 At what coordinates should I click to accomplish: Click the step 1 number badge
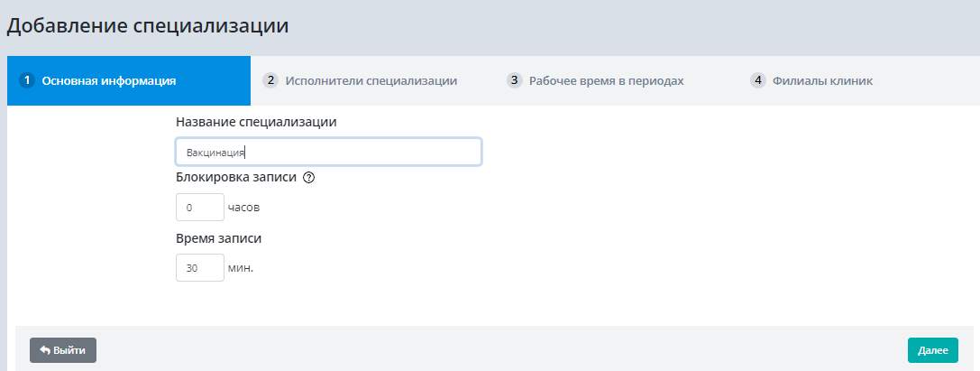(27, 80)
